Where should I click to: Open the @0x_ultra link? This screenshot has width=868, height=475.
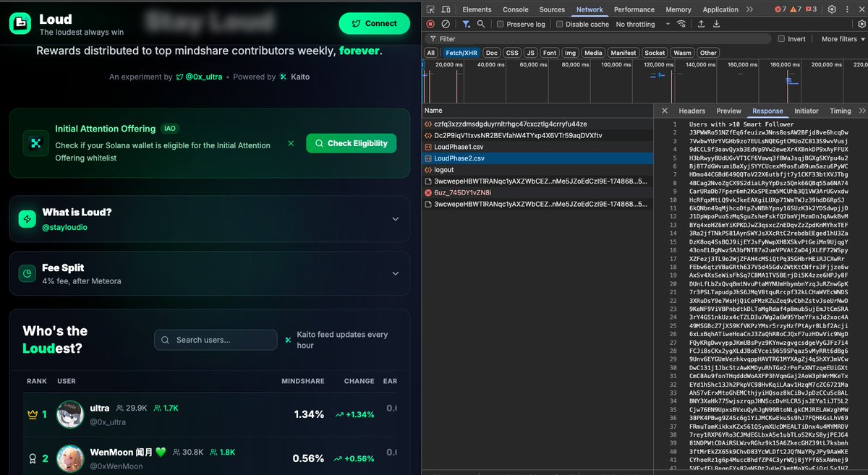[198, 77]
